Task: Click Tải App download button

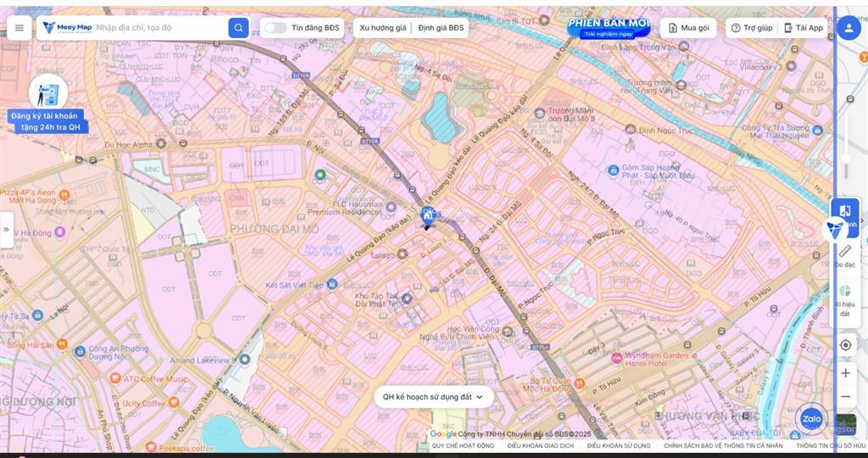Action: [x=804, y=28]
